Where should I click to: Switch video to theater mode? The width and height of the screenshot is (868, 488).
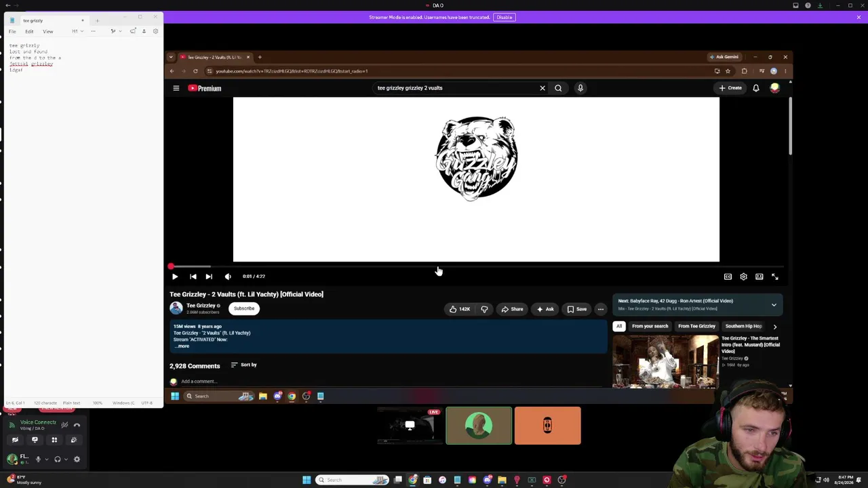pyautogui.click(x=759, y=277)
